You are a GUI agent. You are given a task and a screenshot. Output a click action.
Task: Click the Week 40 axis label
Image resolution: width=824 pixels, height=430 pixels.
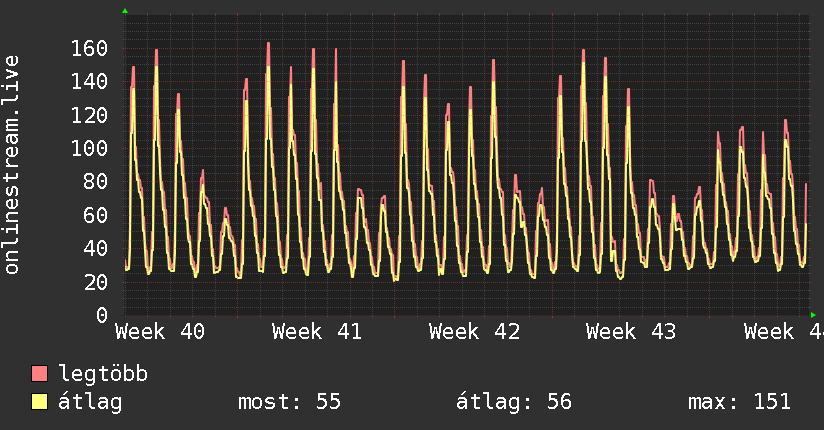pyautogui.click(x=160, y=332)
